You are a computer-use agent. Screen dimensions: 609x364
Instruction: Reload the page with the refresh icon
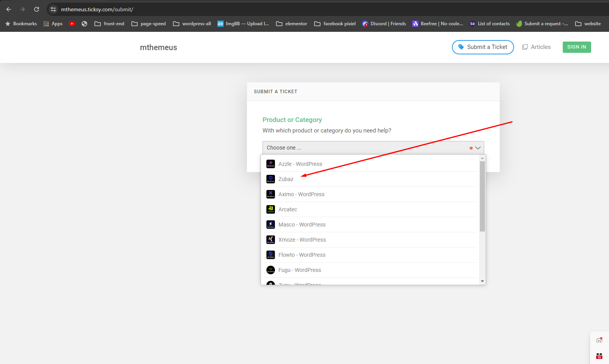point(37,9)
